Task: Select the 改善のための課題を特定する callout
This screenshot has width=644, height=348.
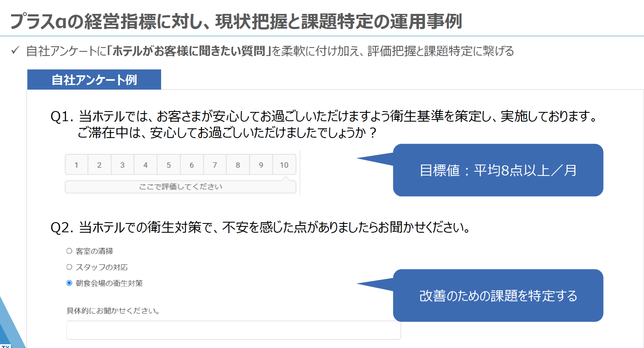Action: [x=498, y=295]
